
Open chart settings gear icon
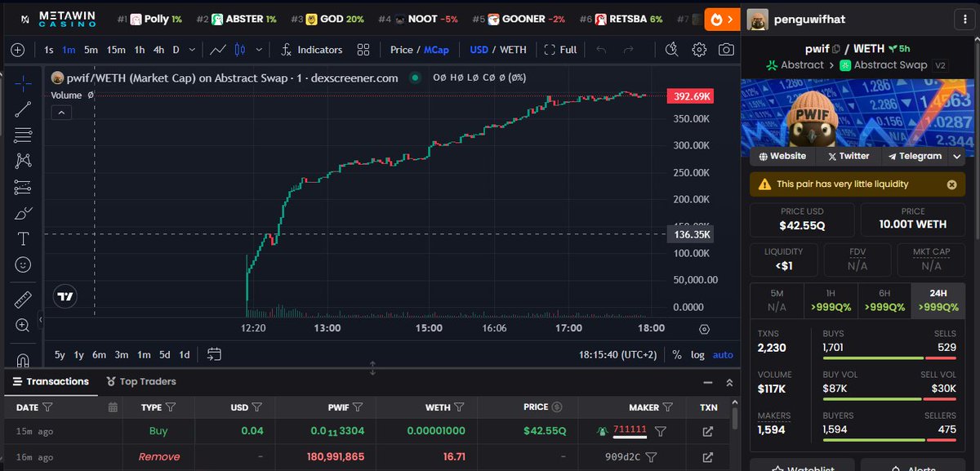[x=699, y=50]
